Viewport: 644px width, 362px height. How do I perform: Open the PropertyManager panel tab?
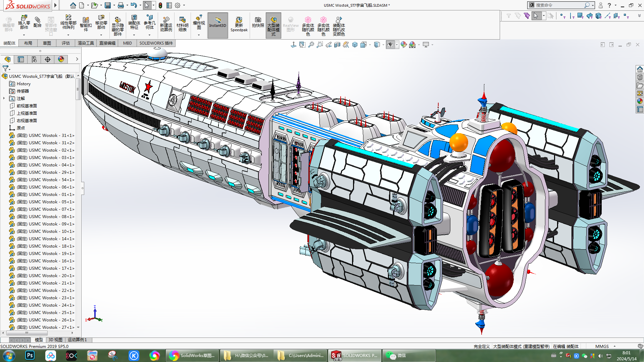[x=21, y=59]
